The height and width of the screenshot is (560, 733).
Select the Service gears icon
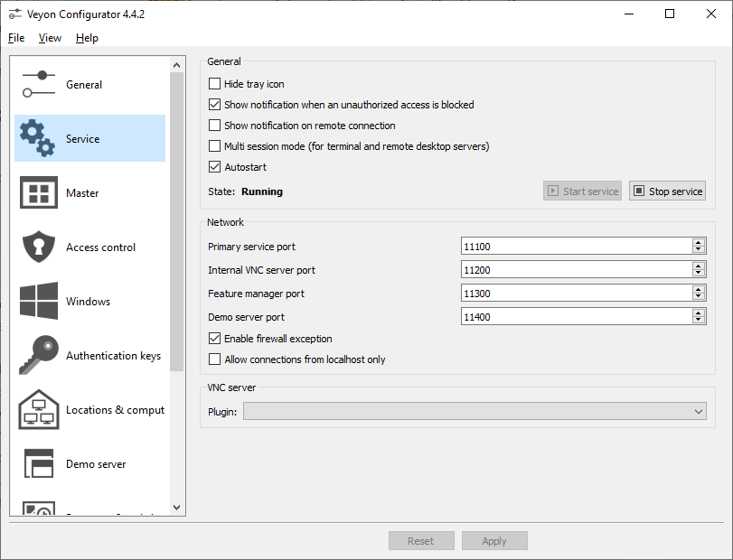[37, 138]
